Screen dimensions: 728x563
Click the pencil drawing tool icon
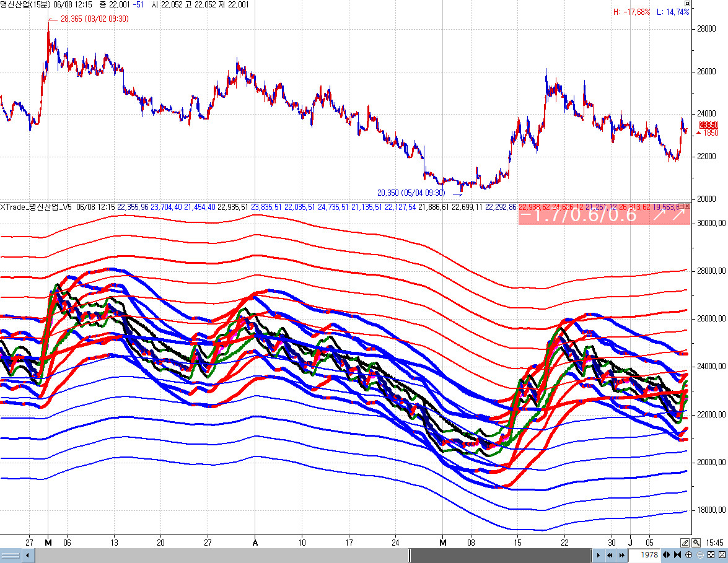(685, 543)
